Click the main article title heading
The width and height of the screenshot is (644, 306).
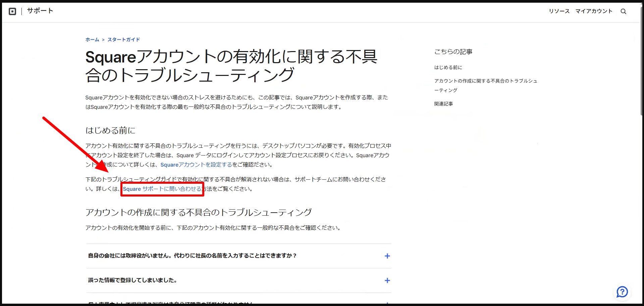click(231, 65)
